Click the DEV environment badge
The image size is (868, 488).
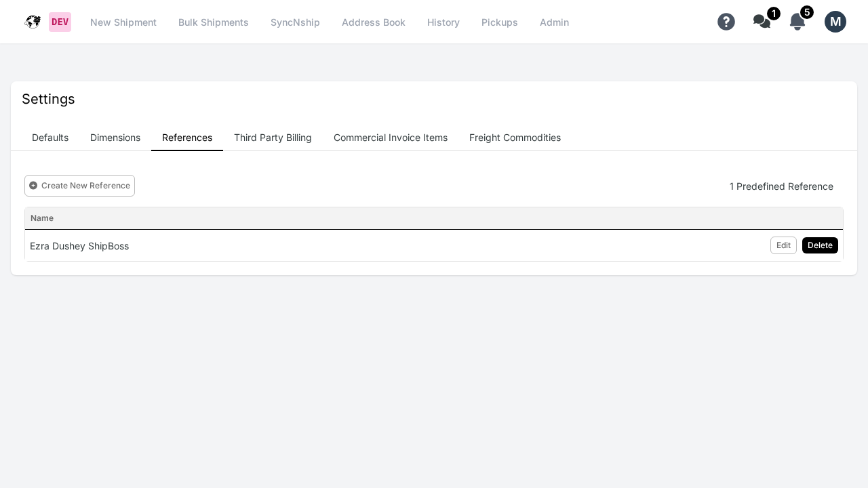point(60,22)
